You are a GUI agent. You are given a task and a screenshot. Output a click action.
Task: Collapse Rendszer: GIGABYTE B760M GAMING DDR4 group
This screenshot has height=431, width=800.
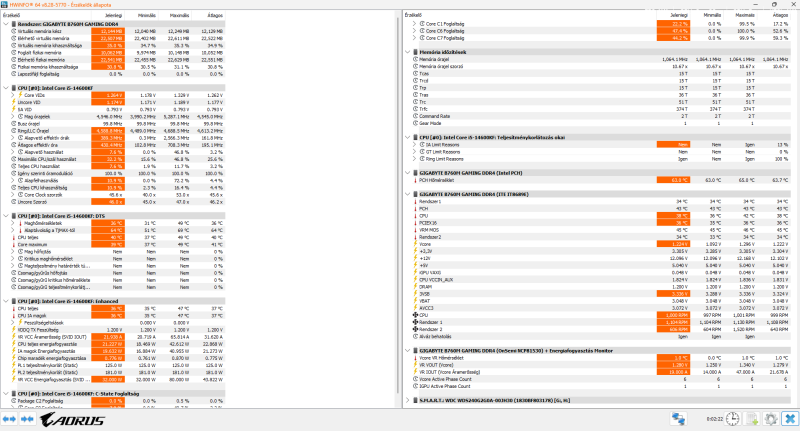[x=6, y=24]
